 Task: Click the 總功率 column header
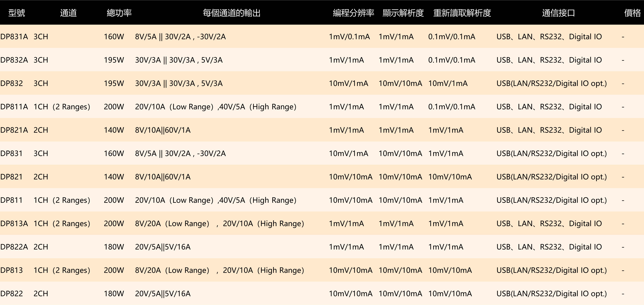(x=119, y=13)
